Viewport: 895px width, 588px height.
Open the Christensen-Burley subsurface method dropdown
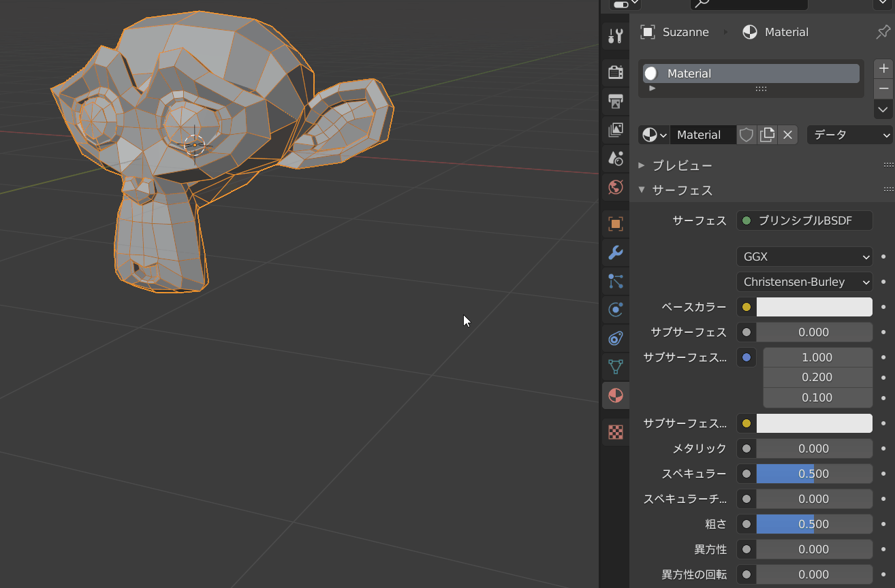[804, 282]
